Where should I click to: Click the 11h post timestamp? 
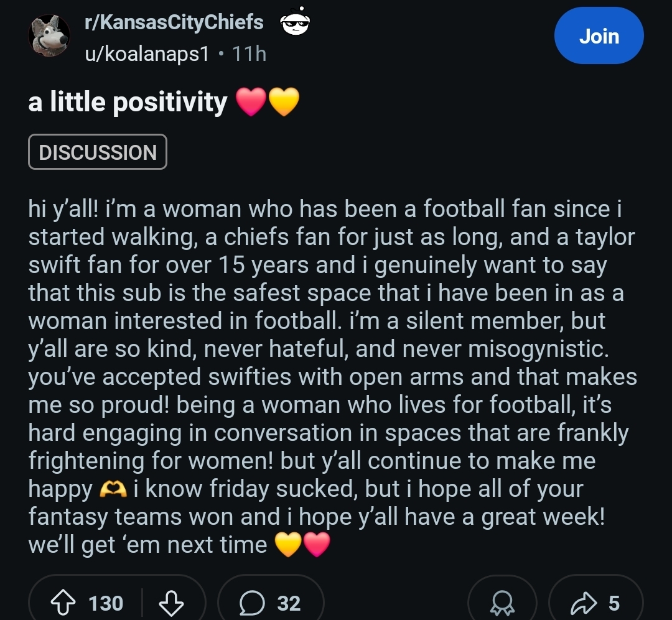tap(249, 54)
